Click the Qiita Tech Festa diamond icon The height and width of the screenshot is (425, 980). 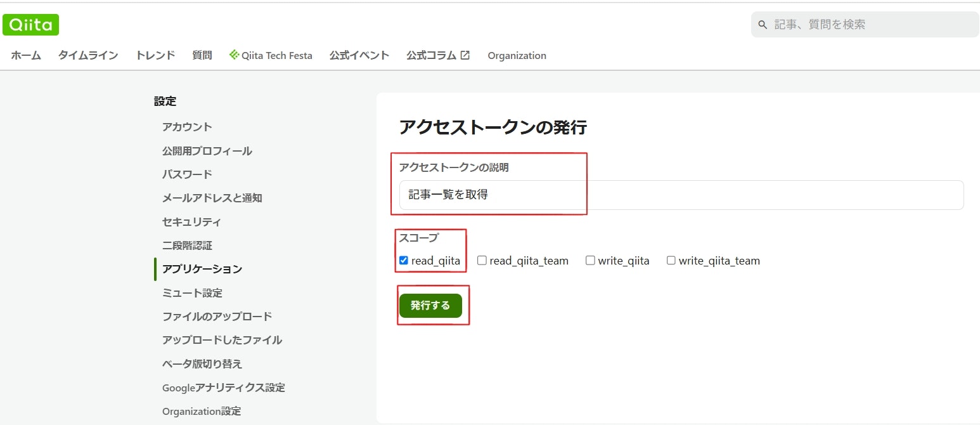pyautogui.click(x=234, y=55)
